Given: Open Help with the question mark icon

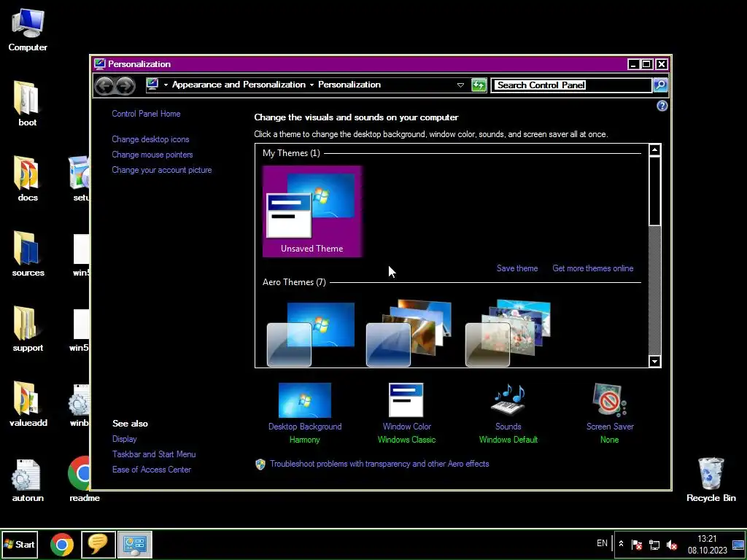Looking at the screenshot, I should click(x=662, y=106).
